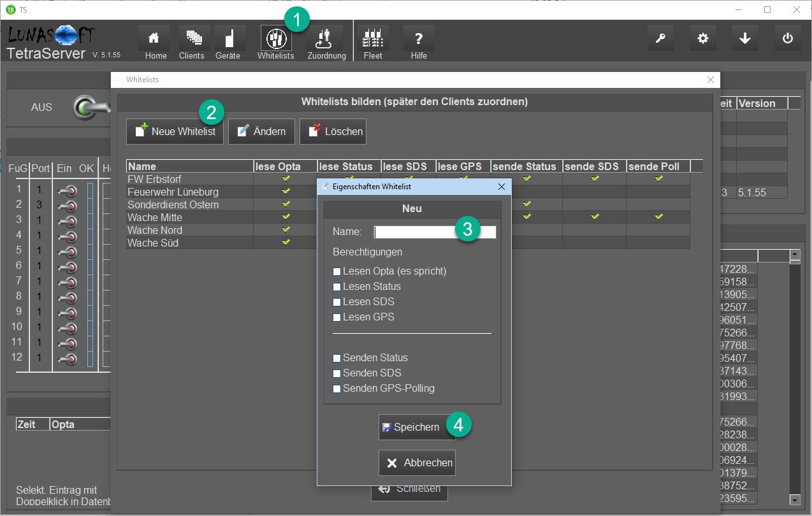Toggle the Ein switch for FuG 12

(x=67, y=358)
